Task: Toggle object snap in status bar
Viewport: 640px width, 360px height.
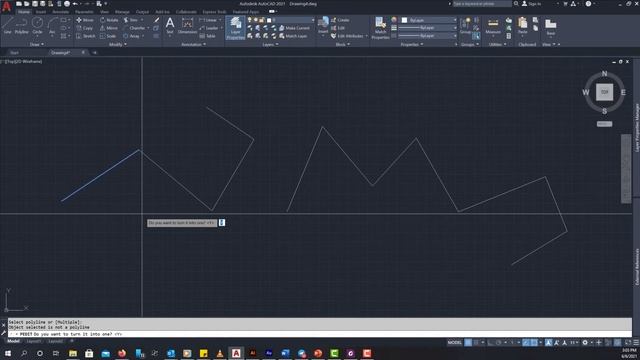Action: [x=534, y=342]
